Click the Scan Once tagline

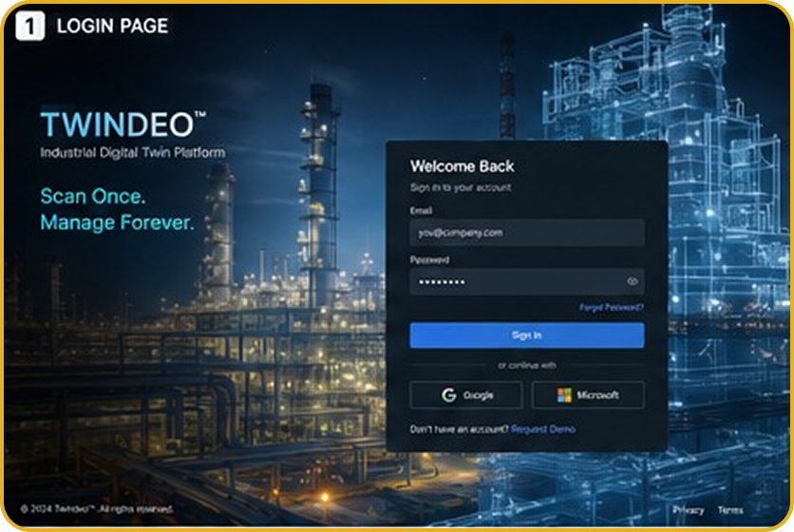(x=93, y=196)
